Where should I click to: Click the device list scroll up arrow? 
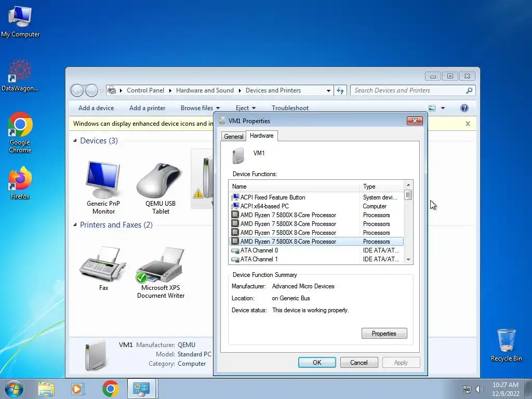point(408,185)
